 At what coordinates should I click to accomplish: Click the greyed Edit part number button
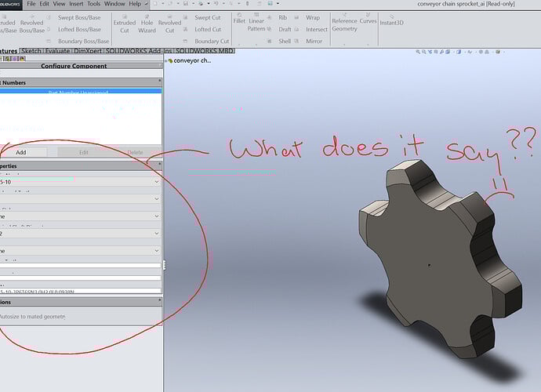point(84,152)
